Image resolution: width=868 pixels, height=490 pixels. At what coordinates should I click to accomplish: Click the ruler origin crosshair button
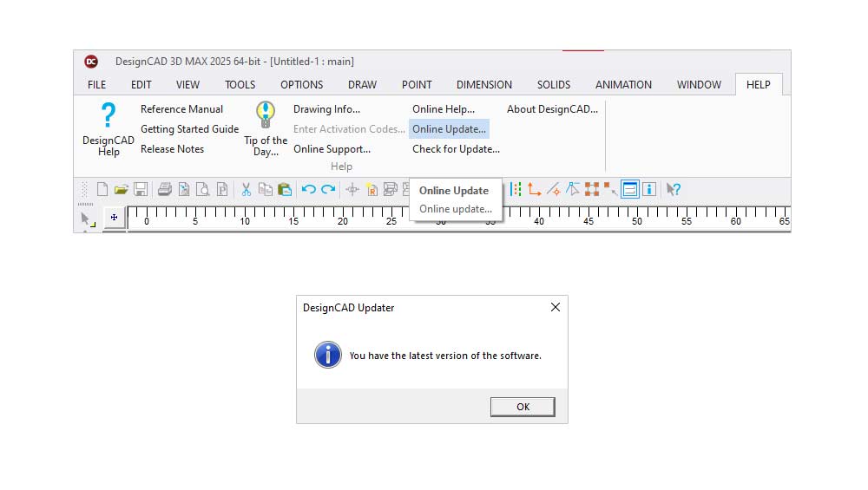coord(114,218)
